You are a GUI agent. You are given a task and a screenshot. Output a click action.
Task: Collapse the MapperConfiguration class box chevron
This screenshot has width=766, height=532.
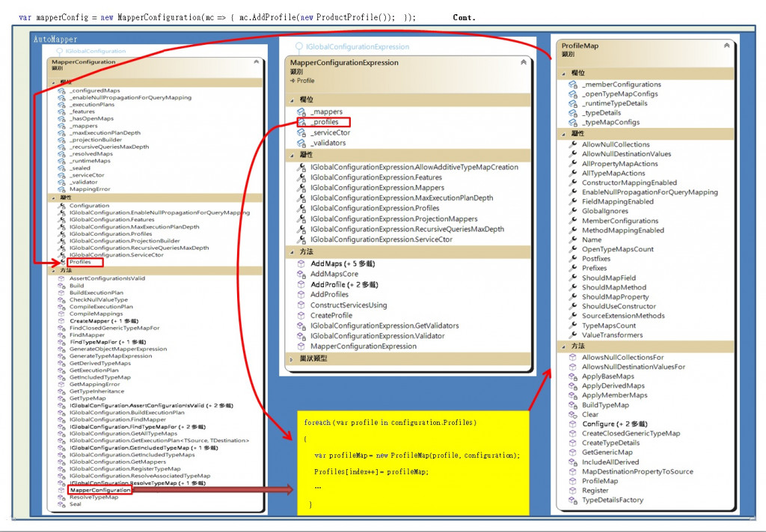[256, 62]
